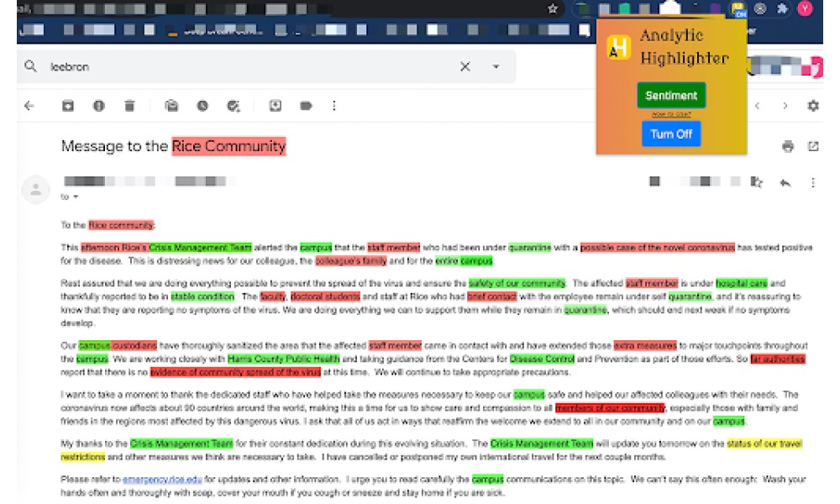Open the Chrome profile avatar 'Y'
This screenshot has width=840, height=504.
pos(806,8)
